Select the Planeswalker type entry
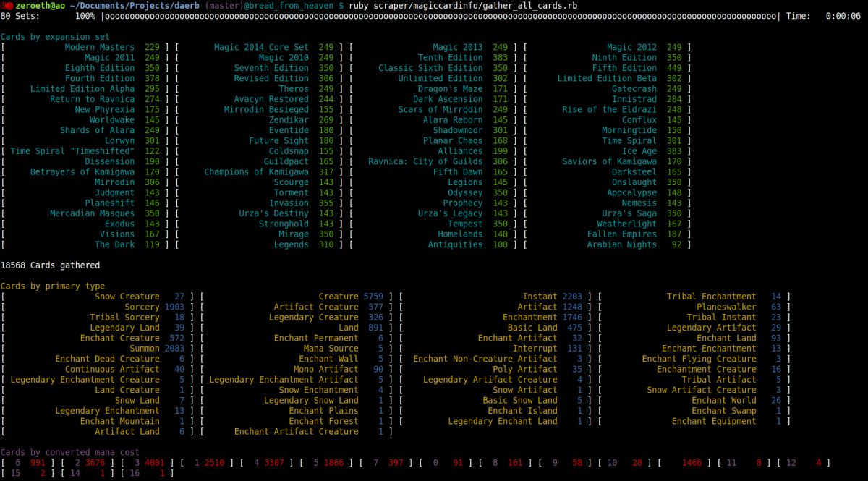The image size is (868, 481). point(739,307)
